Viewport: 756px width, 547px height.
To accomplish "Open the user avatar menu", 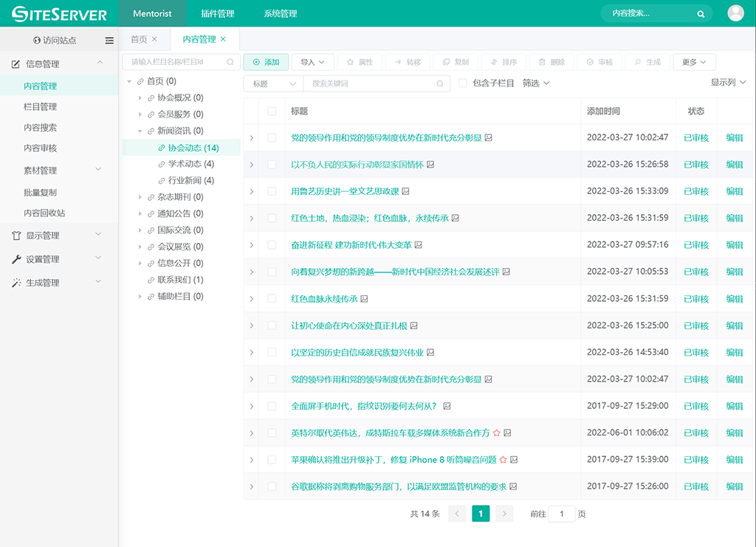I will (735, 13).
